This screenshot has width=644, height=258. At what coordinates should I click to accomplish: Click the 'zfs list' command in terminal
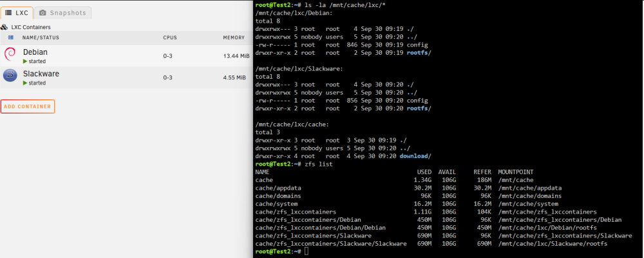[318, 164]
